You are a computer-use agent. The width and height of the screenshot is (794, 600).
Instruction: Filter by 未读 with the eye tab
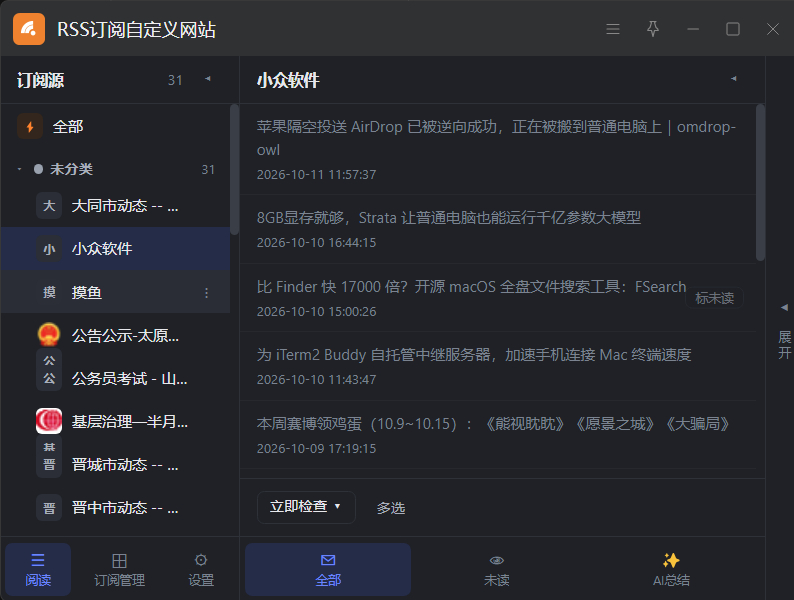click(x=496, y=569)
